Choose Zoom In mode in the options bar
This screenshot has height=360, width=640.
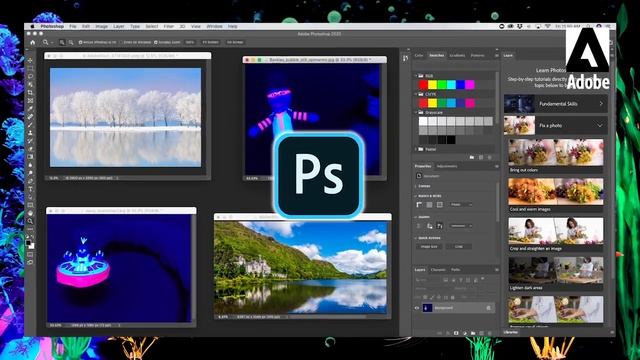click(62, 42)
